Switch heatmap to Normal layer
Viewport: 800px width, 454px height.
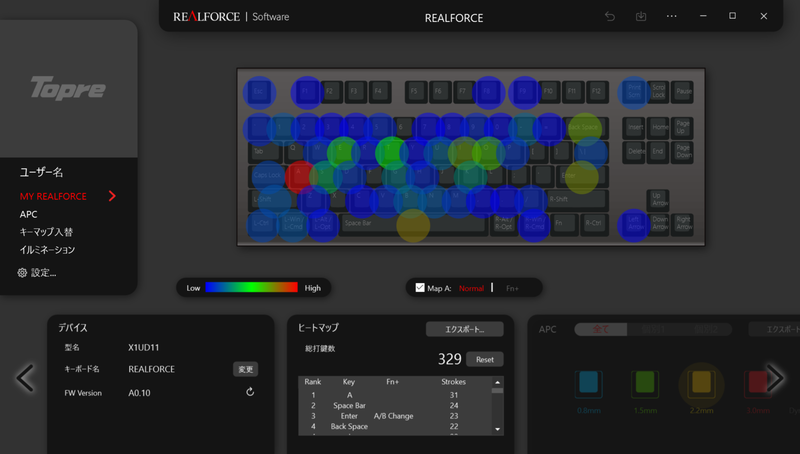tap(471, 288)
